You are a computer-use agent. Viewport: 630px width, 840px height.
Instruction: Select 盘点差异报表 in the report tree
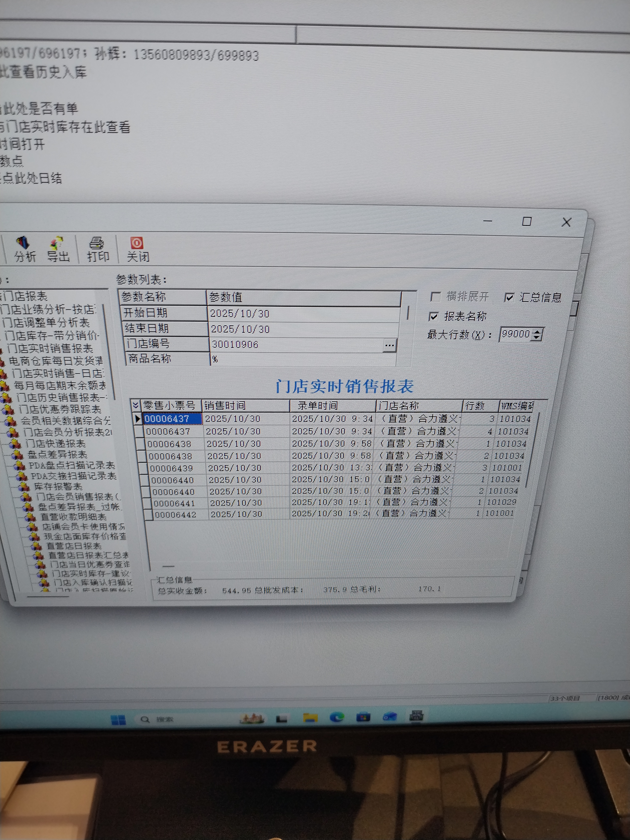[57, 454]
